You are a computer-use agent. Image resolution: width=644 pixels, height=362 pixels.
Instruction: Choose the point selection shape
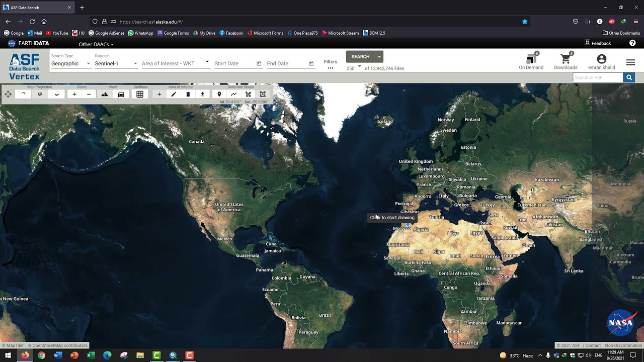coord(219,94)
